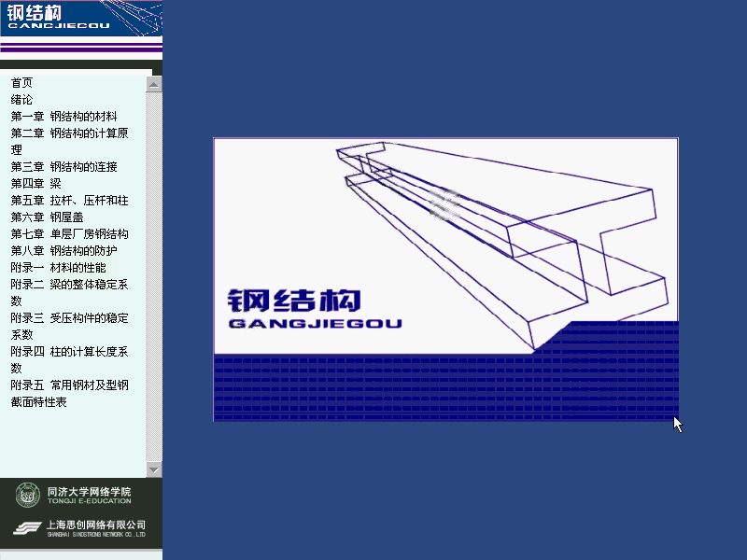Click the 钢结构 GANGJIEGOU title in splash image
Viewport: 747px width, 560px height.
click(x=315, y=309)
